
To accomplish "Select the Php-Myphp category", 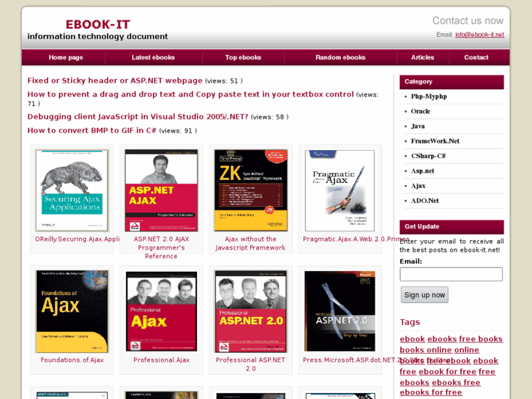I will tap(429, 97).
